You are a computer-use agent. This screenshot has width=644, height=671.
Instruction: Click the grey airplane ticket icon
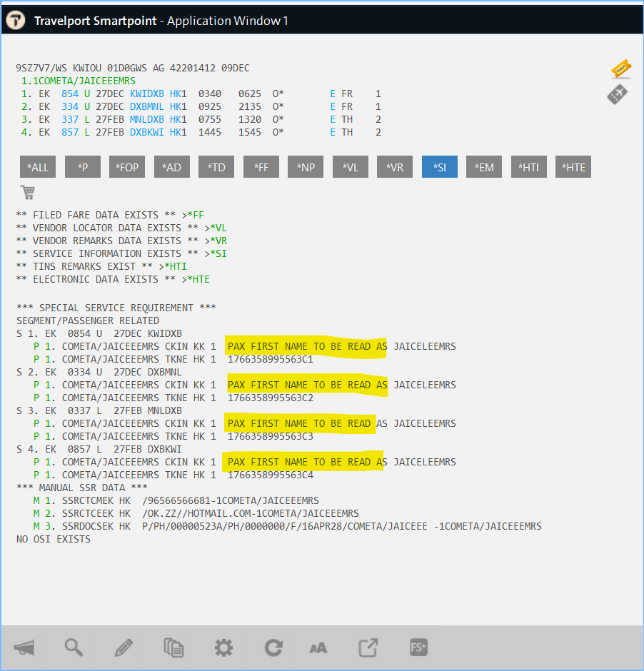(617, 94)
